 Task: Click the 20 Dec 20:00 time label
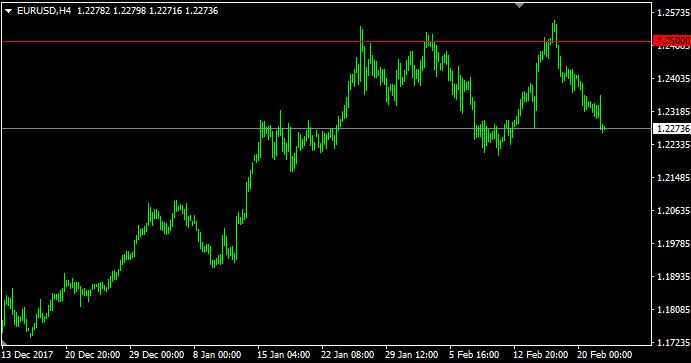pyautogui.click(x=93, y=355)
